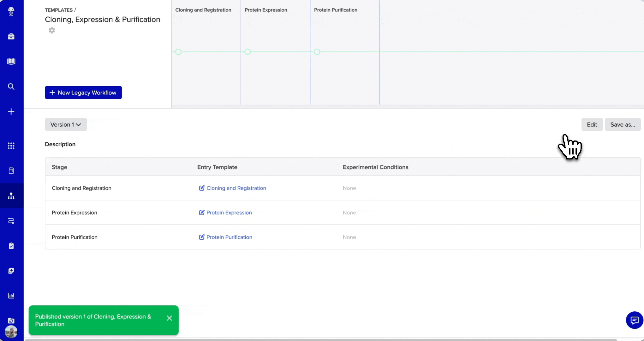Open the chat bubble in the bottom-right corner

pos(634,320)
